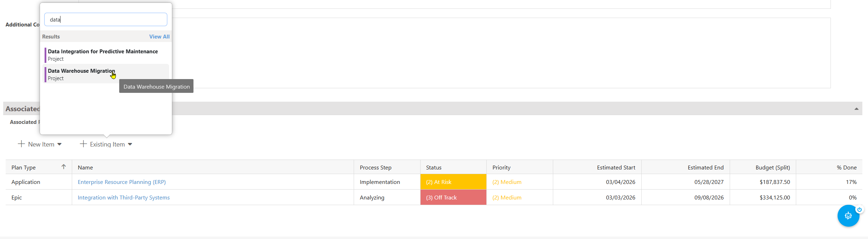Click the red Off Track status cell

pyautogui.click(x=453, y=197)
